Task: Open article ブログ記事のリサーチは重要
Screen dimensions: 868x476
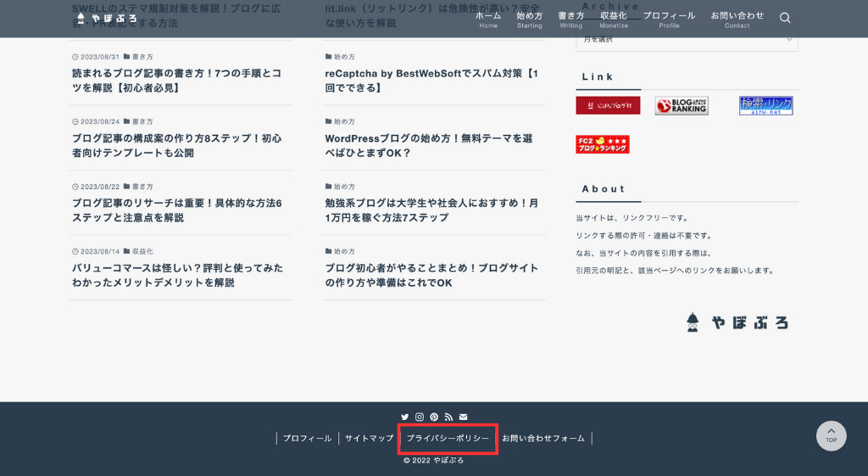Action: point(177,210)
